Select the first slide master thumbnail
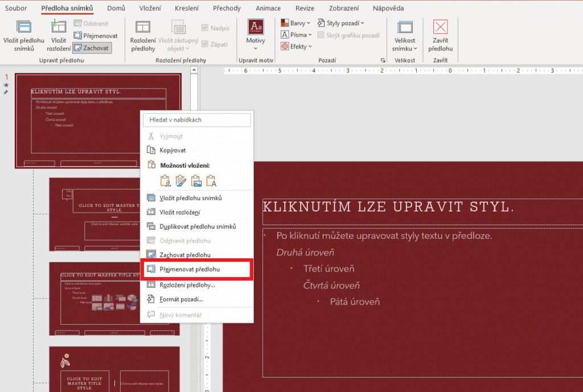 (98, 121)
